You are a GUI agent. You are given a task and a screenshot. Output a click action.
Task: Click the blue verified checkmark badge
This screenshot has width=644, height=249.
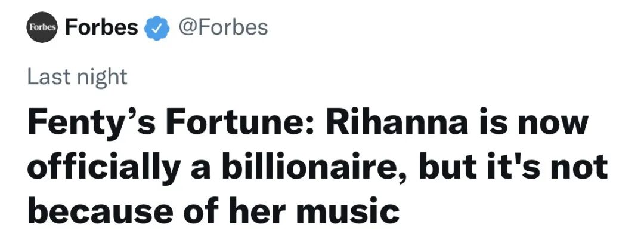(157, 27)
